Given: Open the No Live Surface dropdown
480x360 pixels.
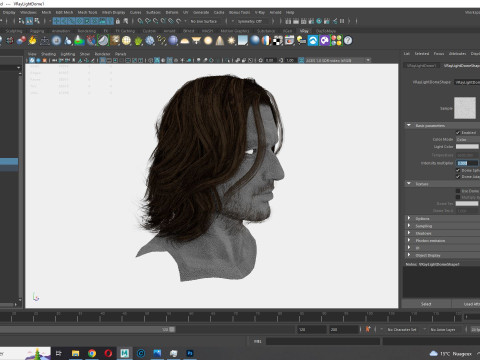Looking at the screenshot, I should pyautogui.click(x=203, y=21).
